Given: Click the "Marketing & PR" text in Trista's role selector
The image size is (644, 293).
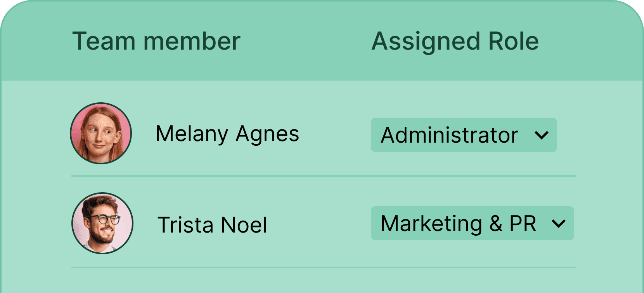Looking at the screenshot, I should pyautogui.click(x=459, y=223).
